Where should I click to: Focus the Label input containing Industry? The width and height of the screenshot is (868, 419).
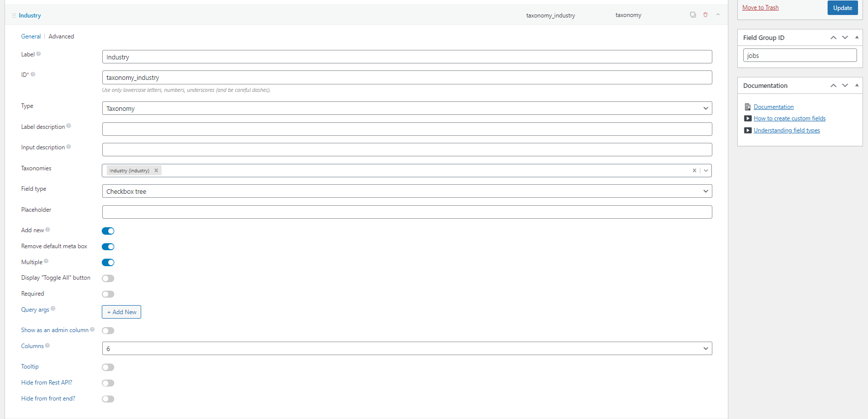click(x=407, y=57)
